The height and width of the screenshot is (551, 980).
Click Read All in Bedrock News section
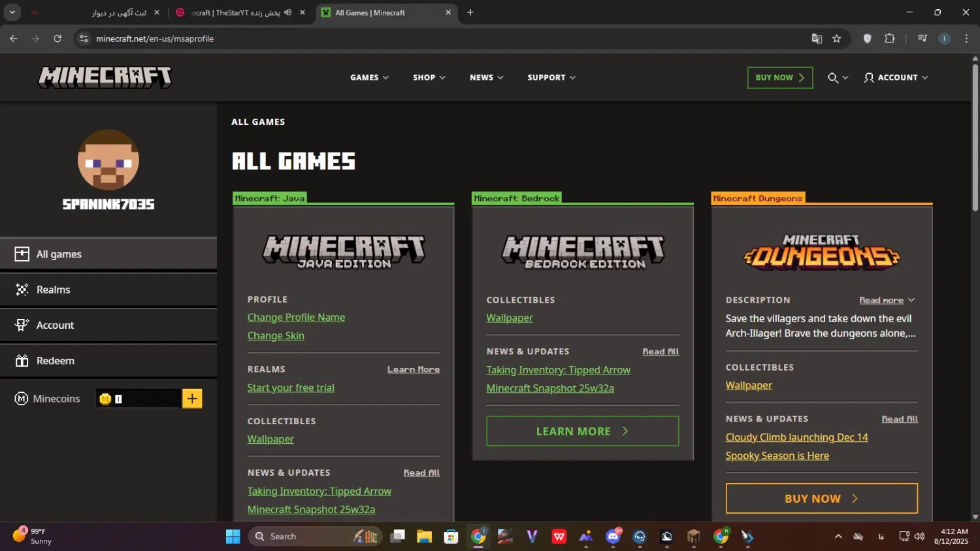pos(661,352)
